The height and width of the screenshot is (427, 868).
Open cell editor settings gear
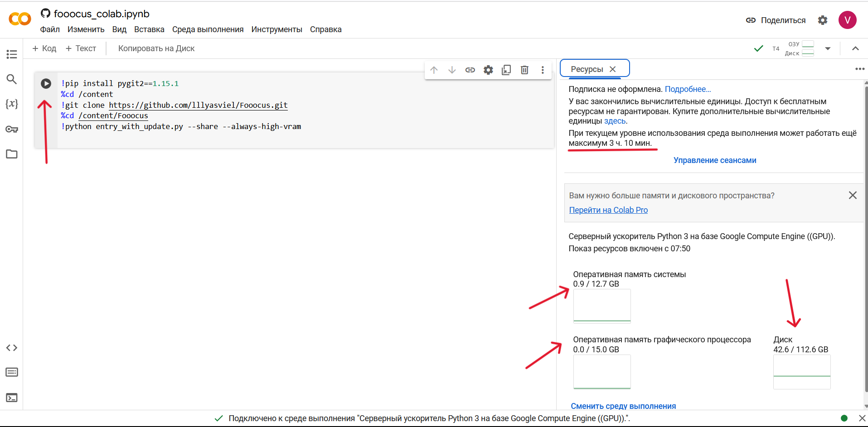pyautogui.click(x=488, y=70)
